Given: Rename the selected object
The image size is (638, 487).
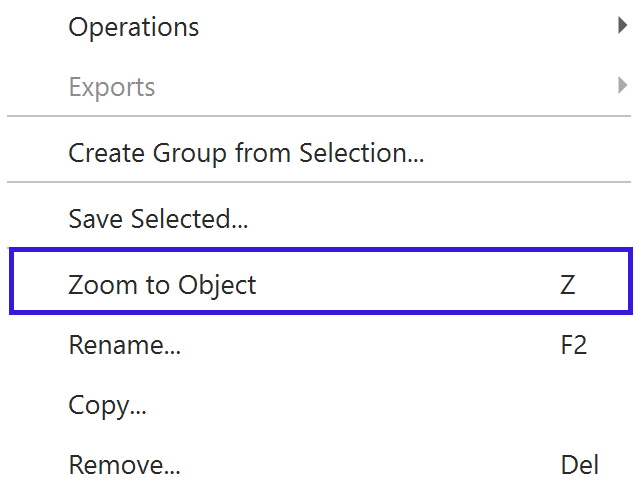Looking at the screenshot, I should click(124, 346).
